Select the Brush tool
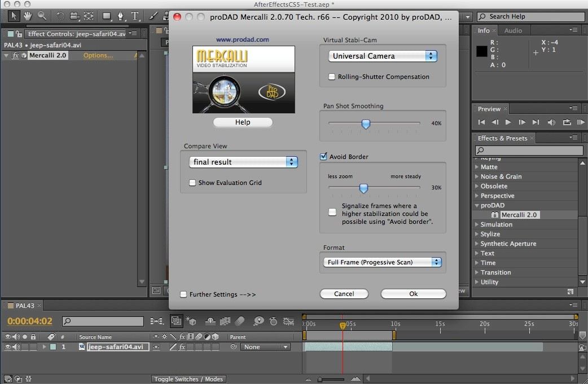 coord(153,16)
